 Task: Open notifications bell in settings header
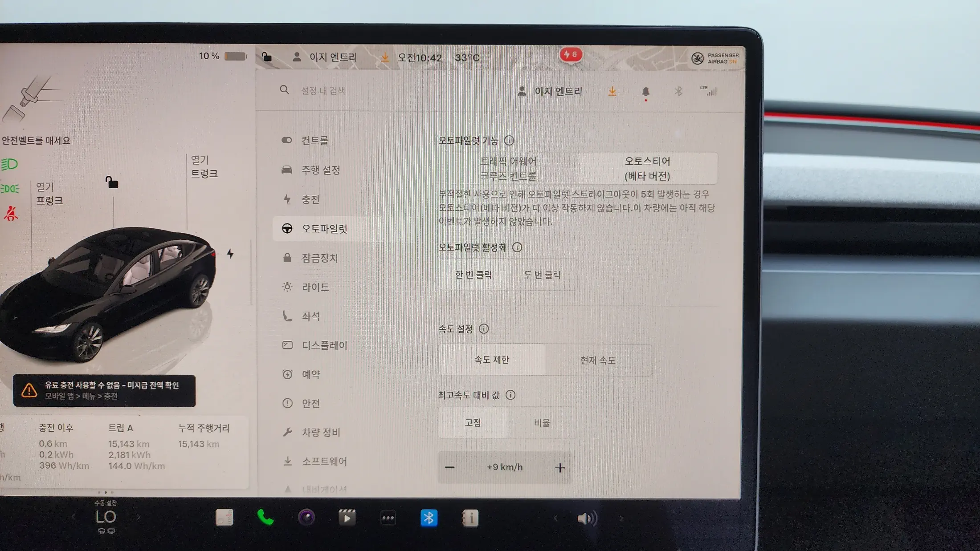point(645,92)
